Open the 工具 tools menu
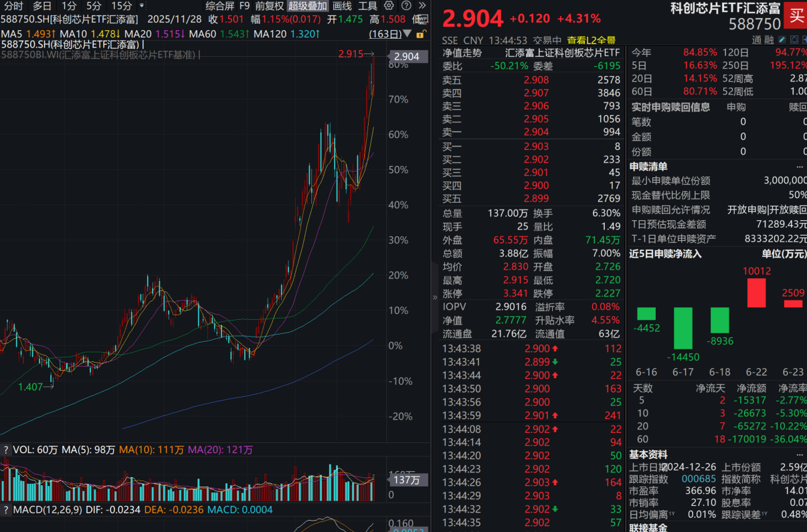Screen dimensions: 807x532 pyautogui.click(x=367, y=5)
